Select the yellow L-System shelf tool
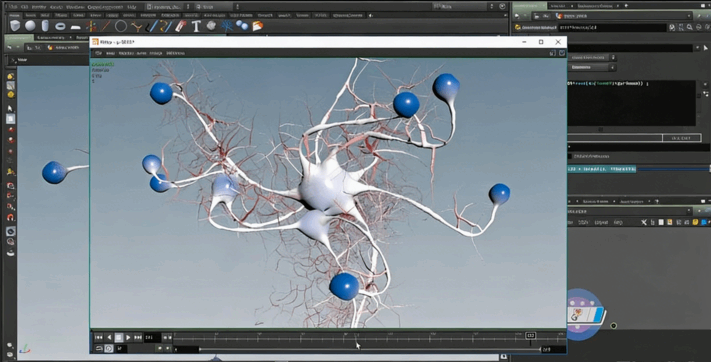Image resolution: width=711 pixels, height=362 pixels. point(136,26)
